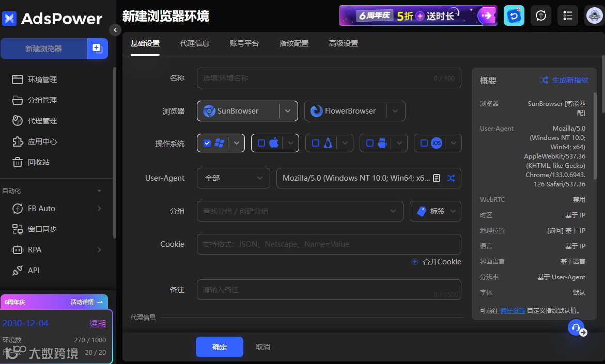Click the Apple logo icon

click(x=273, y=143)
